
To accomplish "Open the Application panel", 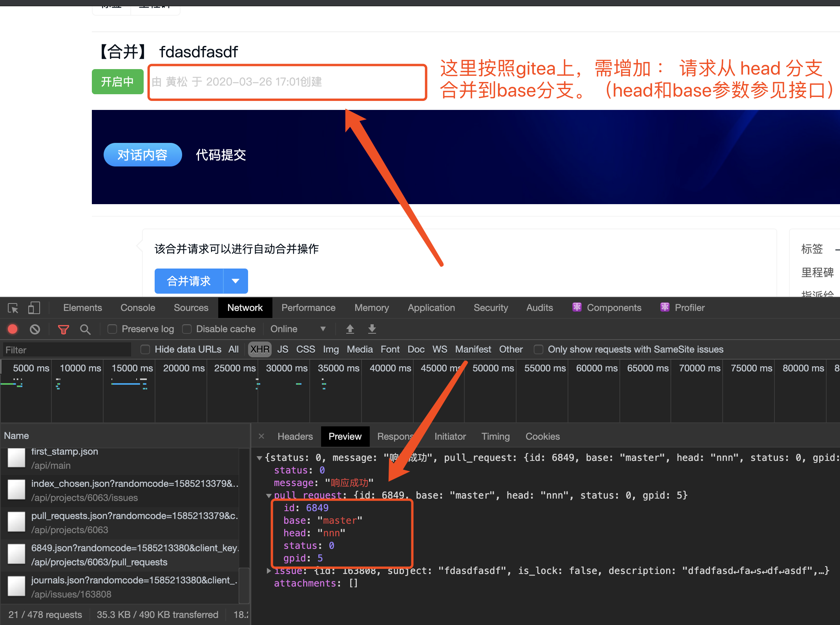I will [x=431, y=308].
